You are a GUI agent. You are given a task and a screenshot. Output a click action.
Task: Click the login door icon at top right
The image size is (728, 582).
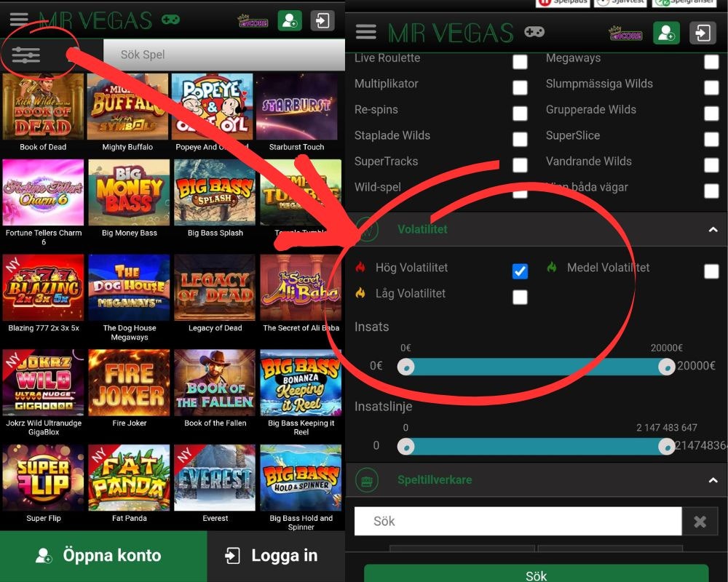pyautogui.click(x=703, y=32)
